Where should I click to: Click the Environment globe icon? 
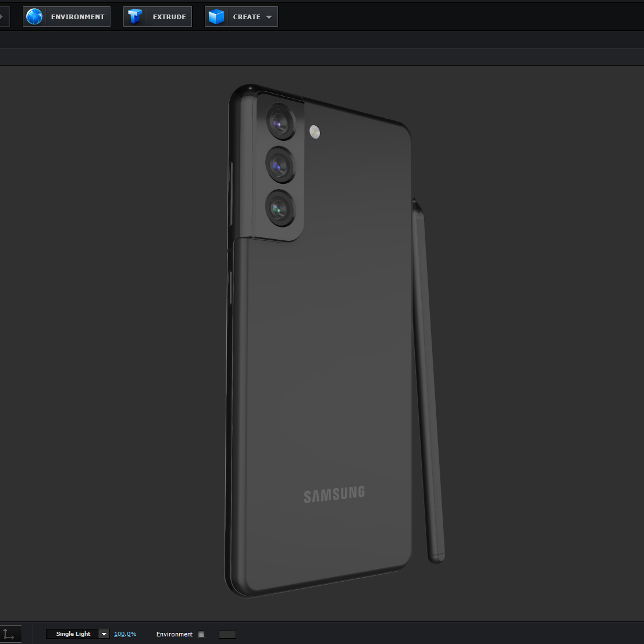point(34,17)
